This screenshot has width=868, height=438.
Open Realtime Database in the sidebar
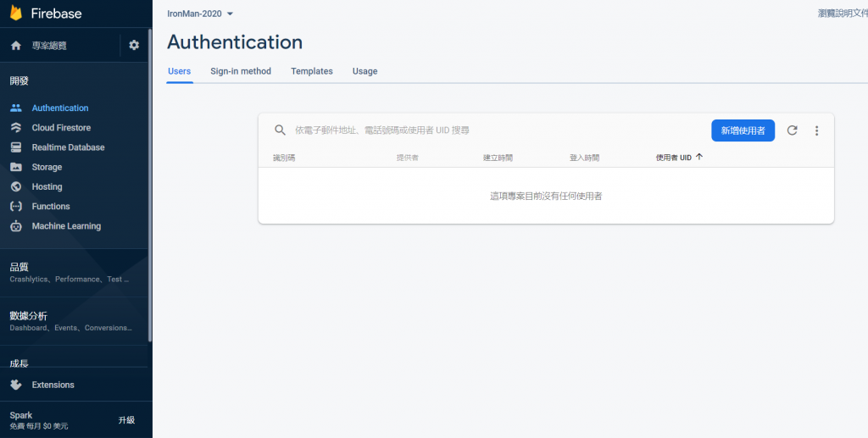tap(68, 147)
